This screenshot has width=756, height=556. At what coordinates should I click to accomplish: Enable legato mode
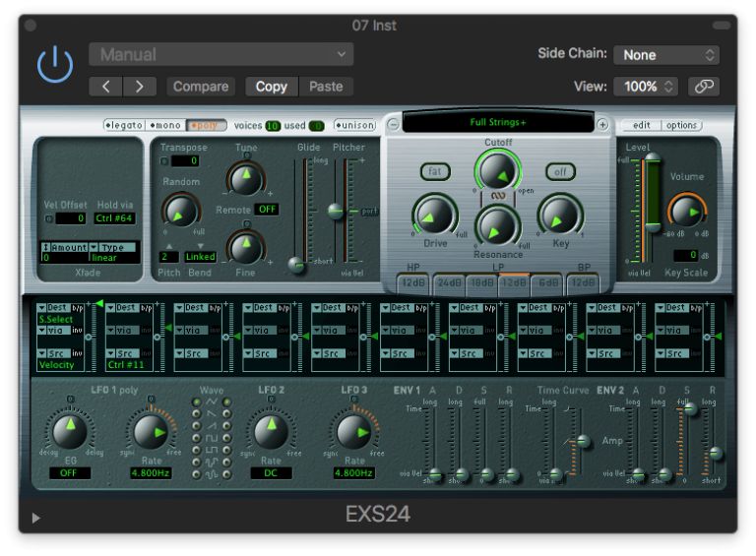(124, 125)
